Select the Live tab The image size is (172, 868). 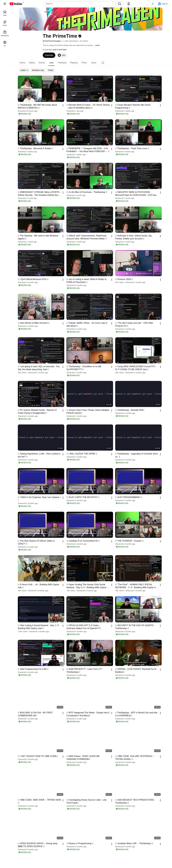point(51,63)
